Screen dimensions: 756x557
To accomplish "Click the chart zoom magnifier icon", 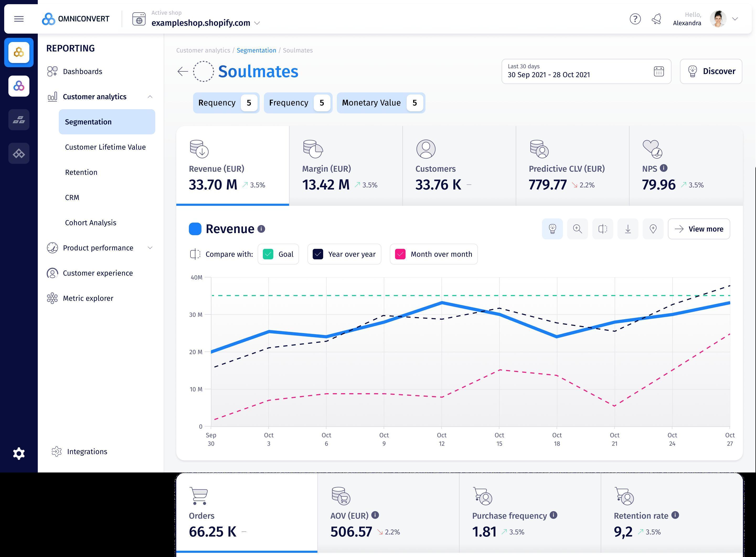I will pyautogui.click(x=577, y=229).
